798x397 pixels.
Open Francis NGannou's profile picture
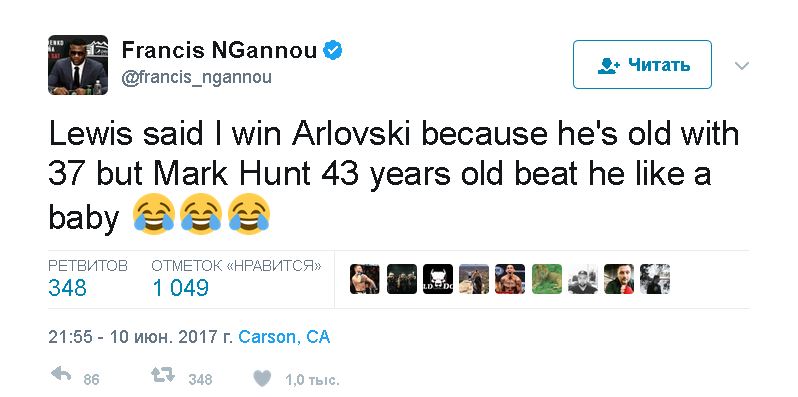(x=78, y=65)
